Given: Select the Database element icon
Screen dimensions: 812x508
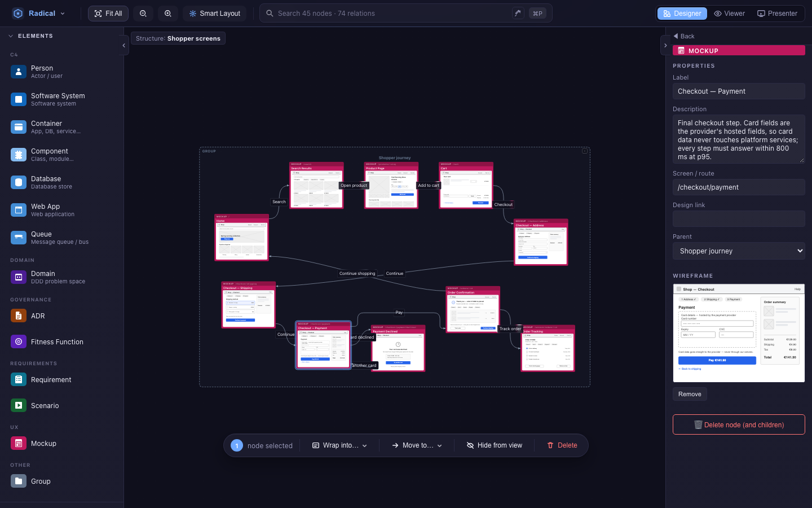Looking at the screenshot, I should click(19, 182).
